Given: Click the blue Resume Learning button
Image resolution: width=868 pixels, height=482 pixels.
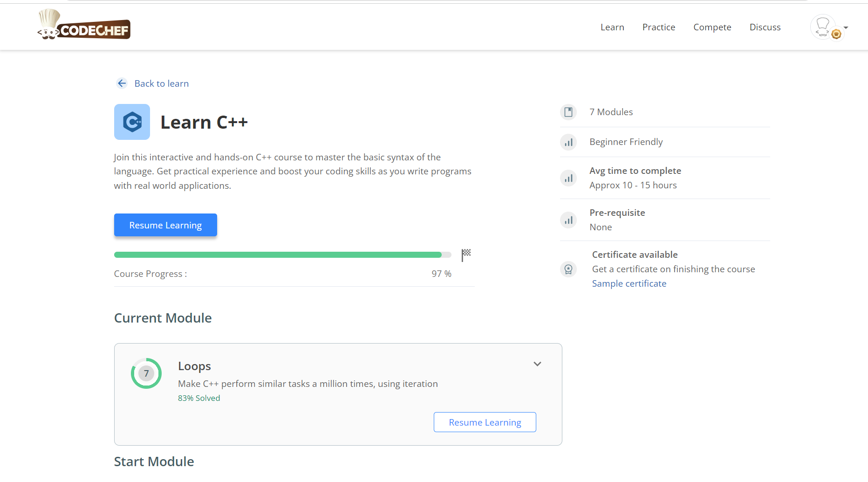Looking at the screenshot, I should click(x=165, y=225).
